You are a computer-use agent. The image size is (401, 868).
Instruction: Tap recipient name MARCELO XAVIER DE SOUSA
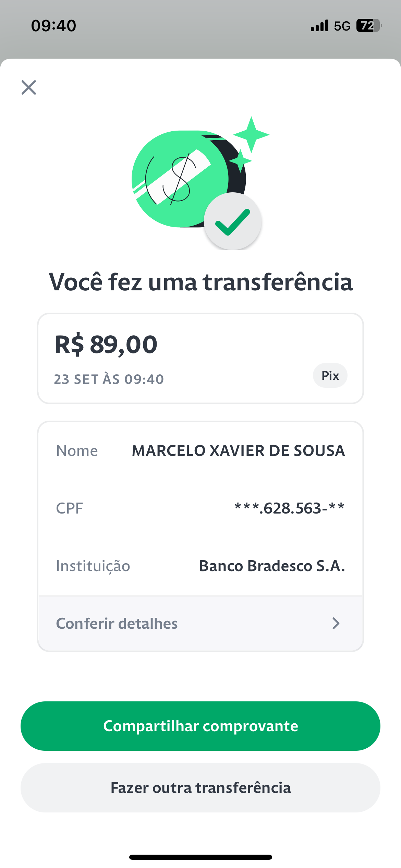click(239, 450)
